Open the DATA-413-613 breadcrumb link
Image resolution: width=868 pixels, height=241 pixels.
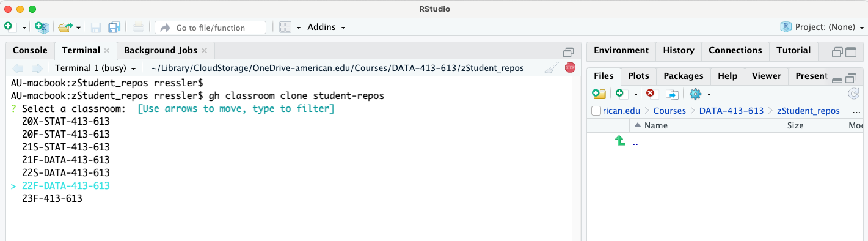pos(731,111)
